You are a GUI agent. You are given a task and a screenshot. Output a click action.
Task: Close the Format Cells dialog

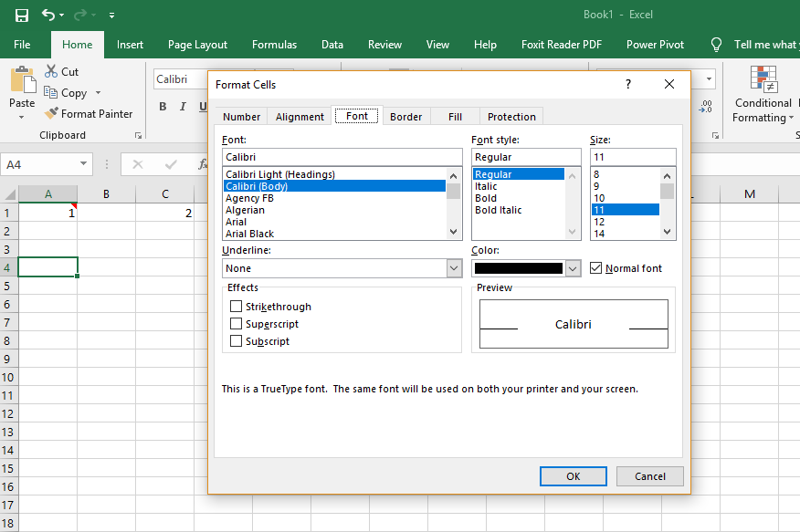point(669,84)
